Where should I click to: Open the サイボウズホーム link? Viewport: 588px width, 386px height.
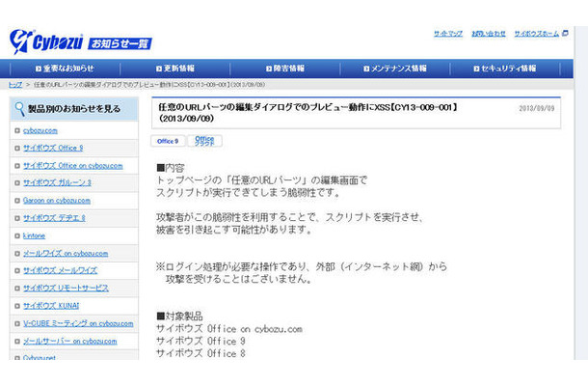point(536,34)
